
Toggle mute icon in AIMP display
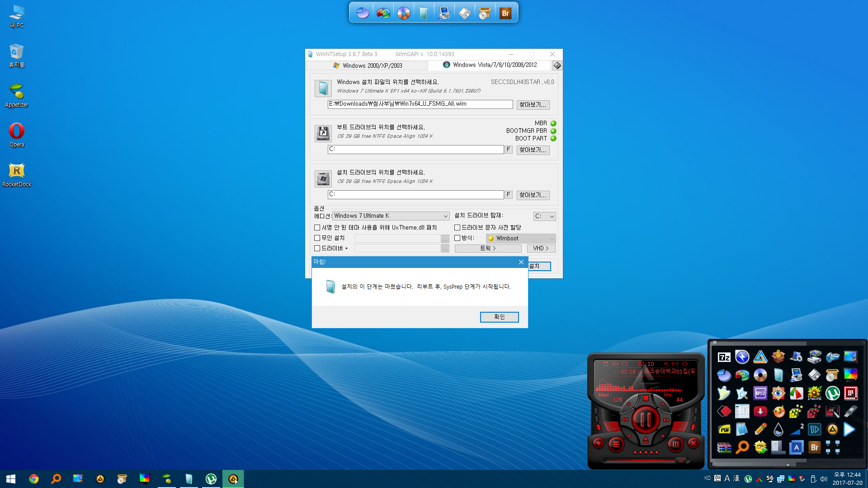coord(666,364)
